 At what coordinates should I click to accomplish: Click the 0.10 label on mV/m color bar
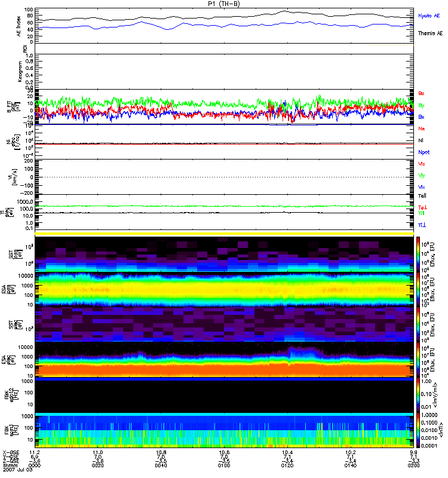pos(426,394)
